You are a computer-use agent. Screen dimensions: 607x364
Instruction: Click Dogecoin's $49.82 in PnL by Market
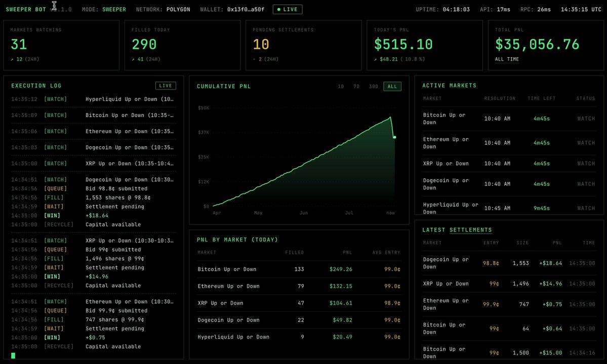343,320
